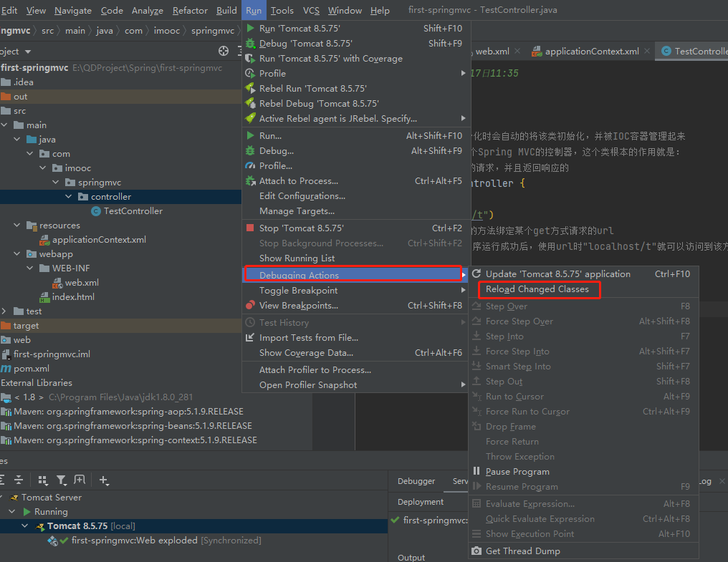The width and height of the screenshot is (728, 562).
Task: Collapse the webapp folder node
Action: pos(17,254)
